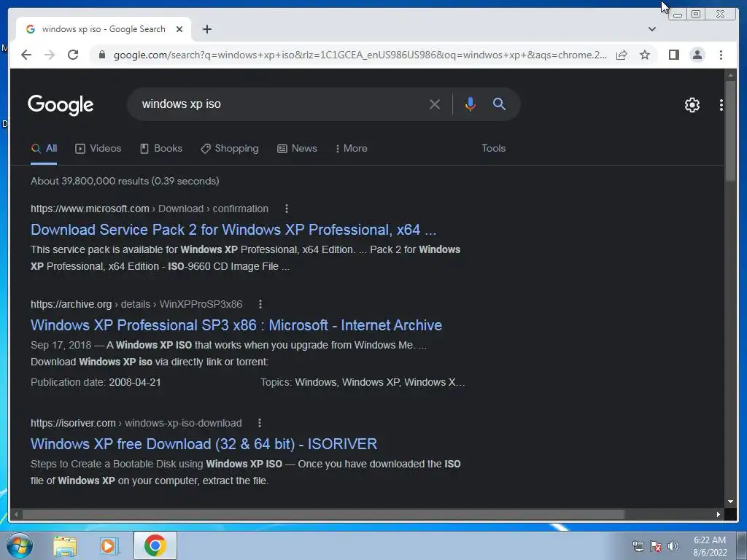Image resolution: width=747 pixels, height=560 pixels.
Task: View site information via lock icon
Action: pos(102,55)
